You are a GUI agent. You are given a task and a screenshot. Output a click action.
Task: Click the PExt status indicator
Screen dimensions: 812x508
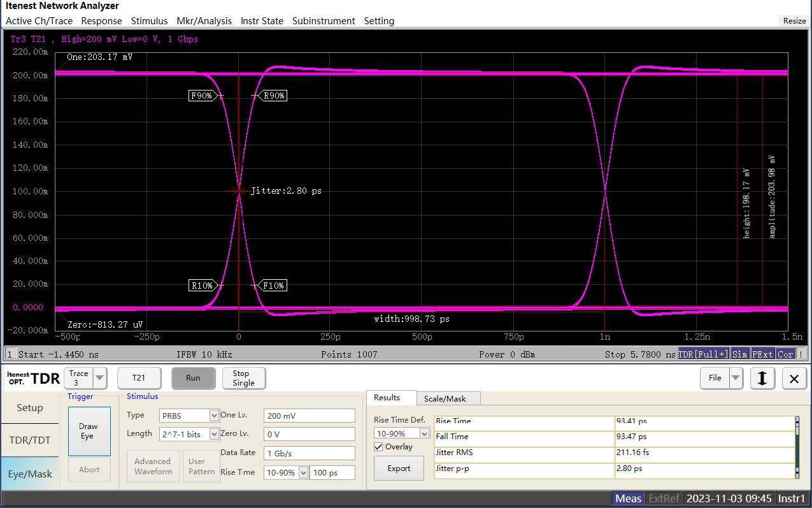[762, 354]
